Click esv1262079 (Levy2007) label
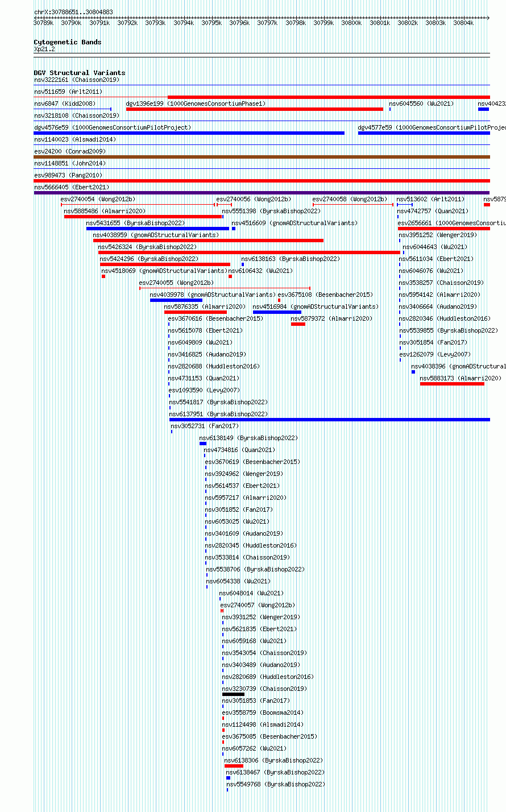Viewport: 506px width, 812px height. point(435,355)
